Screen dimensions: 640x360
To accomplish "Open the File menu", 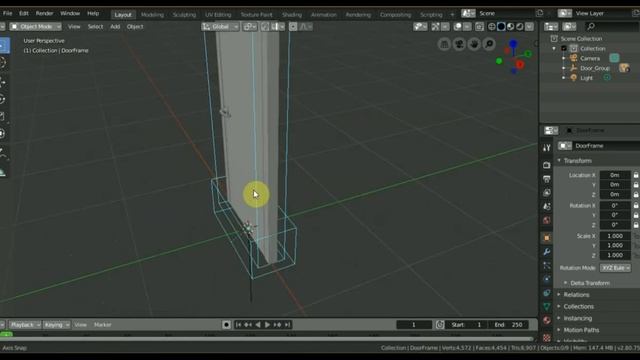I will (x=7, y=13).
